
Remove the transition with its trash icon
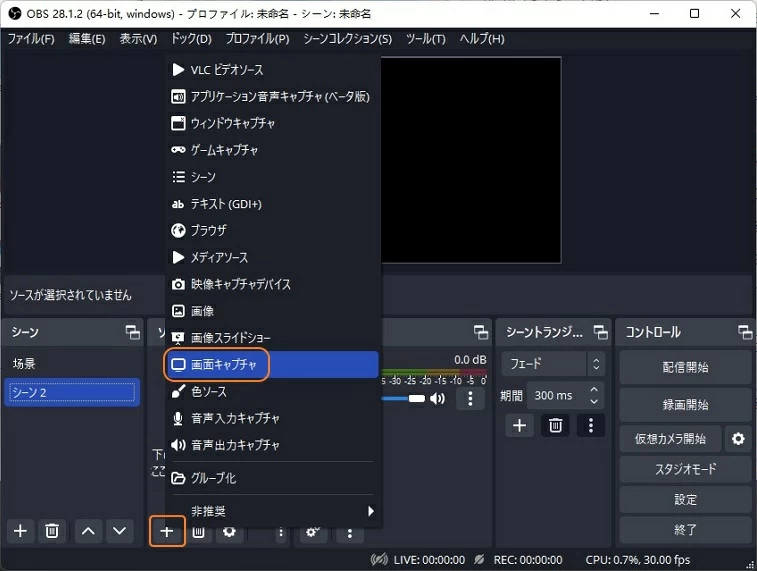click(x=555, y=425)
